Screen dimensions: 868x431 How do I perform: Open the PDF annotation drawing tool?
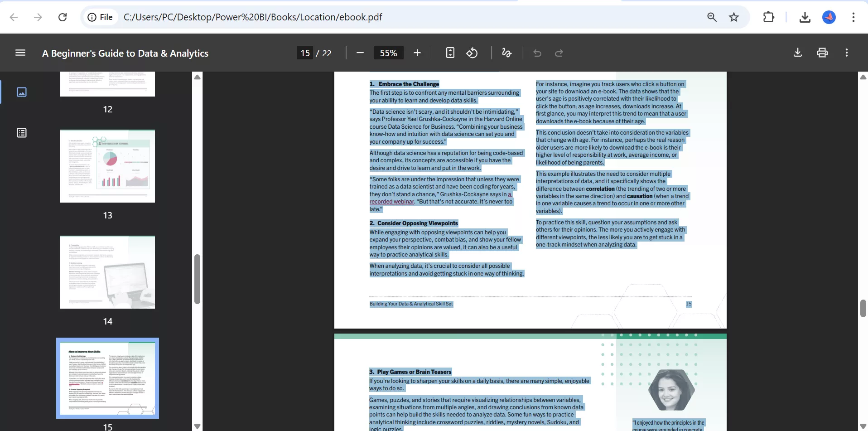pyautogui.click(x=506, y=53)
